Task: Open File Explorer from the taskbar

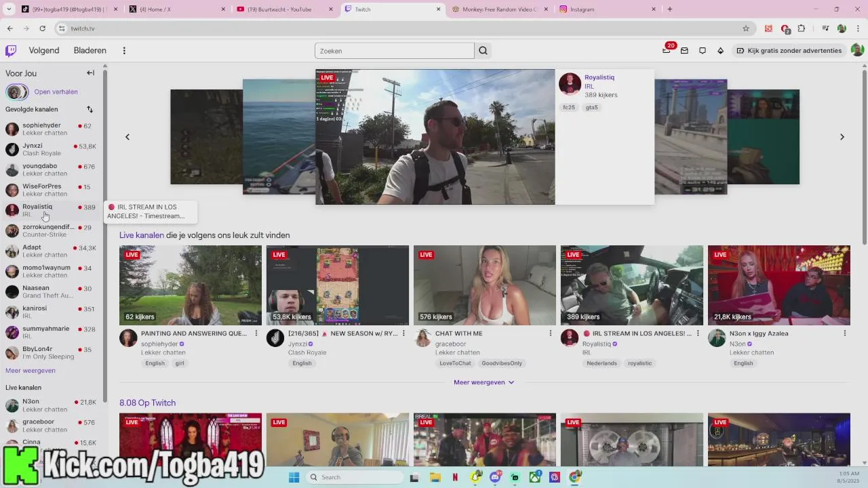Action: [435, 477]
